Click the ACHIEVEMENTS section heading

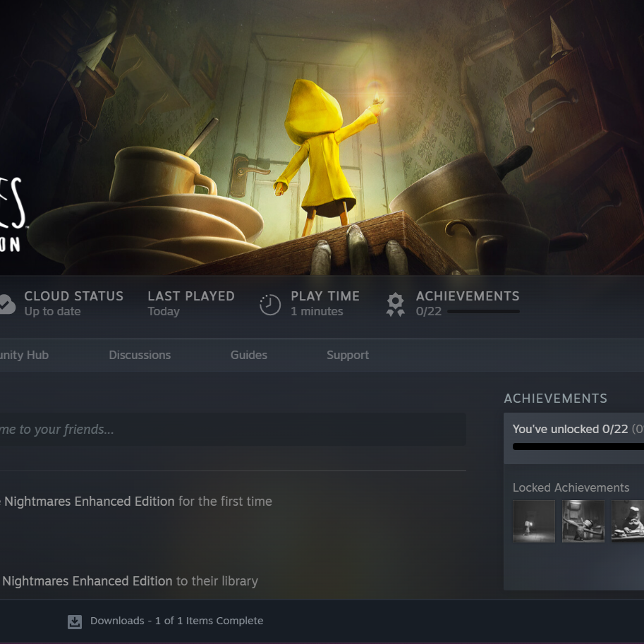click(x=555, y=398)
